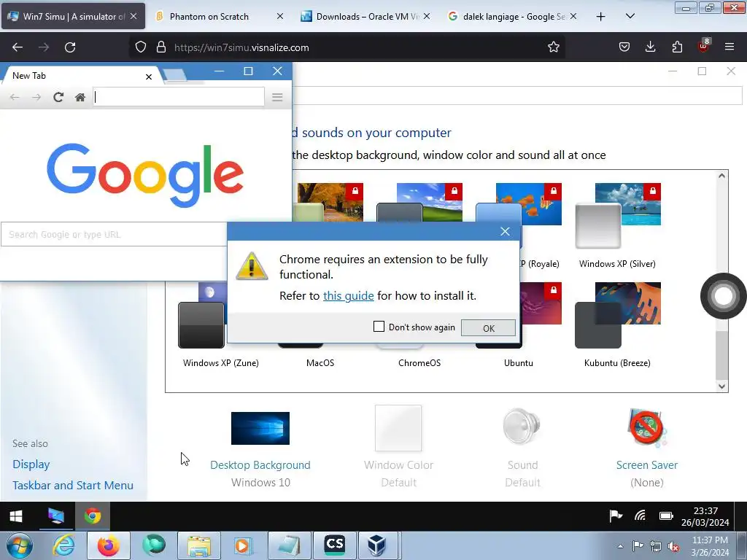Viewport: 747px width, 560px height.
Task: Choose the Ubuntu theme label
Action: [519, 363]
